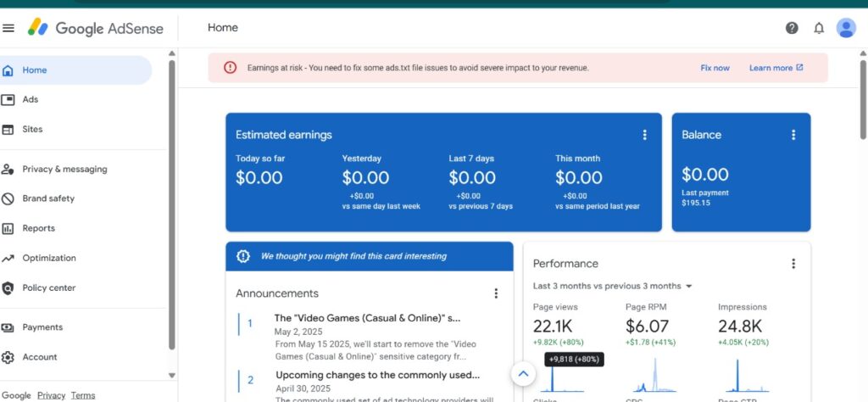Click the Privacy & messaging icon
The width and height of the screenshot is (868, 402).
[x=8, y=170]
